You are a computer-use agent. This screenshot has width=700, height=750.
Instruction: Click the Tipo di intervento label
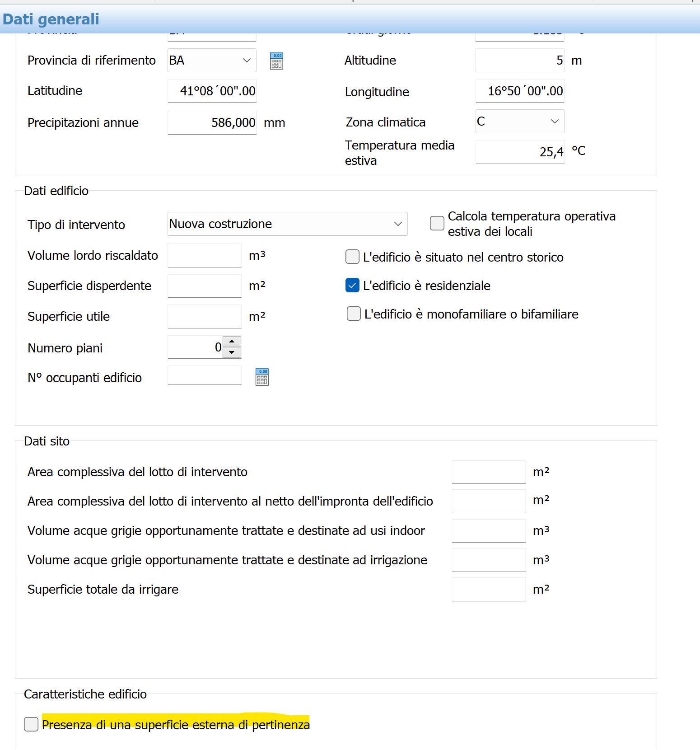coord(76,225)
